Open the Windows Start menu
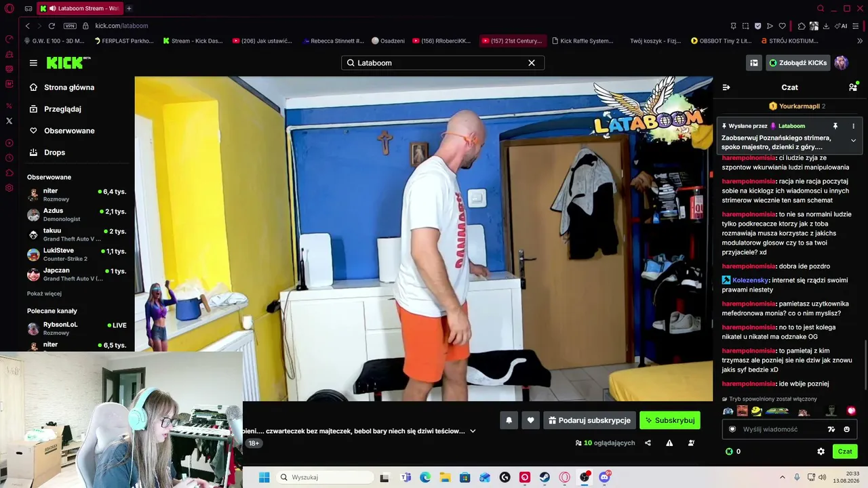 264,477
